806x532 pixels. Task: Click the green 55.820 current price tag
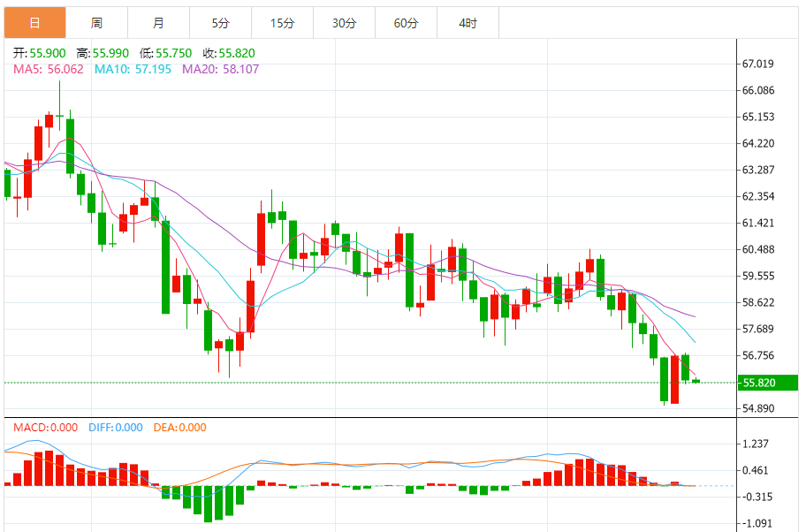click(x=767, y=383)
